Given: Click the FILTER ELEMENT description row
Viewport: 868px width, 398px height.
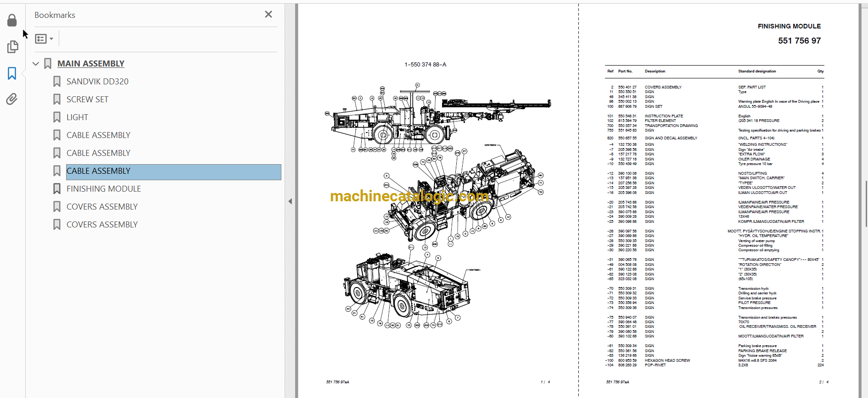Looking at the screenshot, I should 660,121.
